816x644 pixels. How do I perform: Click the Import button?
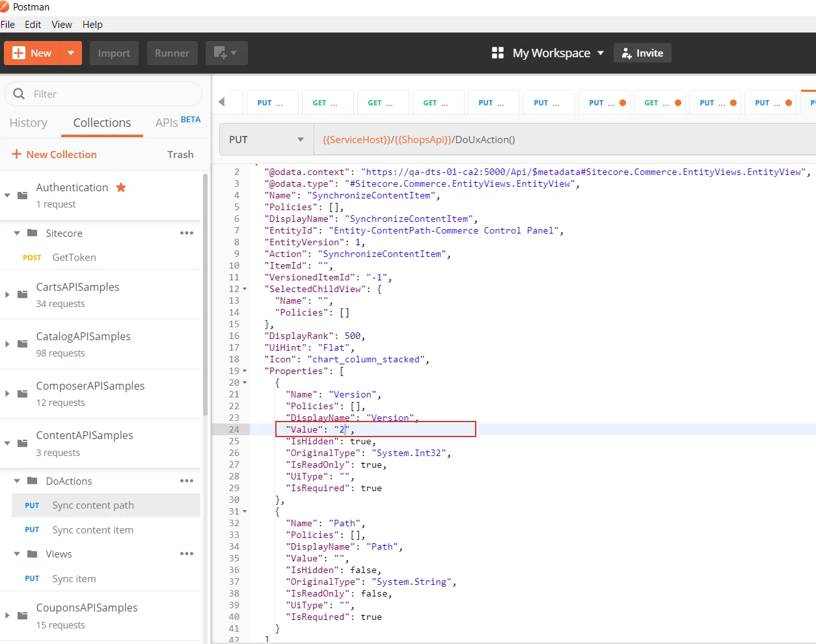114,53
